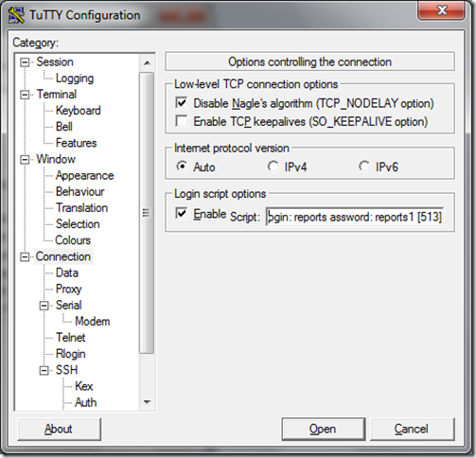476x458 pixels.
Task: Collapse the Connection tree node
Action: 25,257
